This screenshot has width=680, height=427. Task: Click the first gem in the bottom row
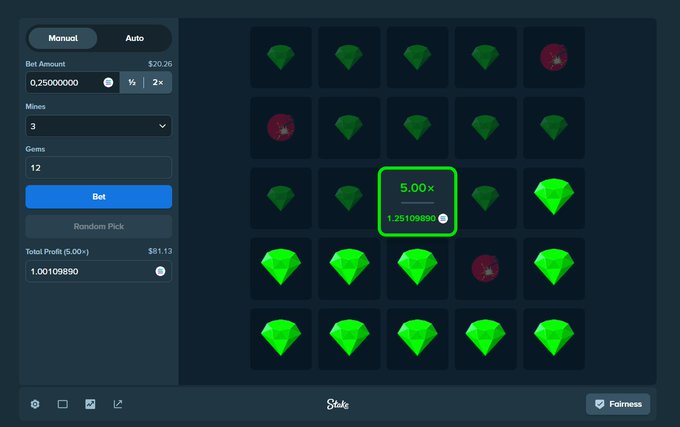pos(281,339)
